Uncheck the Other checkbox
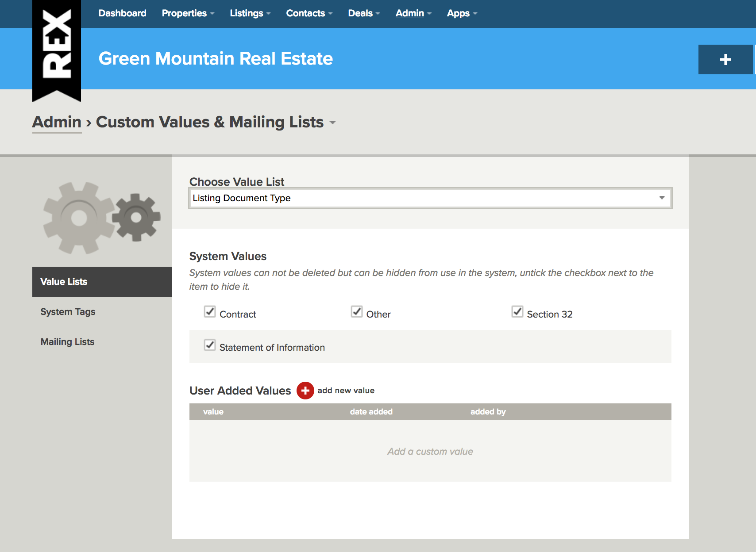The width and height of the screenshot is (756, 552). coord(357,312)
